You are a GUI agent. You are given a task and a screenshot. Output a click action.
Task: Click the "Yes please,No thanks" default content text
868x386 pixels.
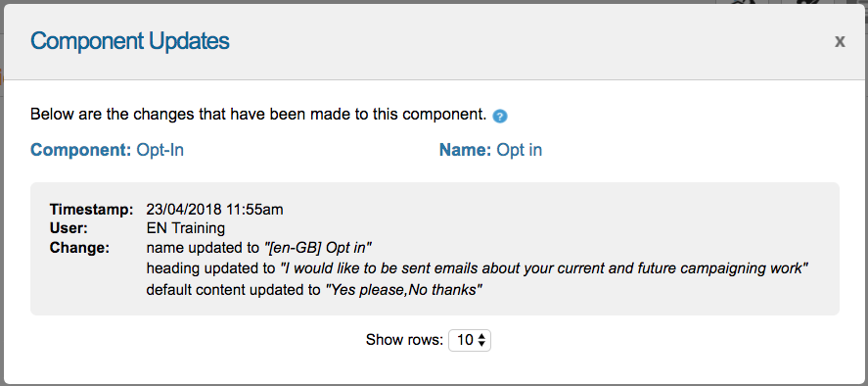[403, 290]
